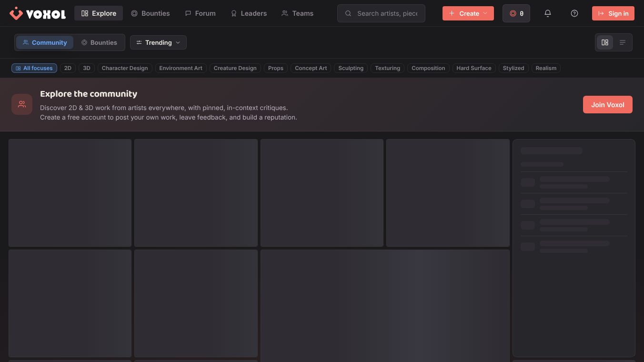Viewport: 644px width, 362px height.
Task: Filter by Sculpting
Action: (351, 68)
